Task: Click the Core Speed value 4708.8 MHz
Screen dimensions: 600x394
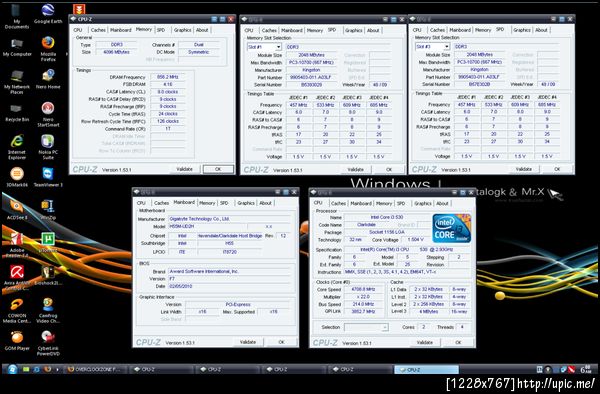Action: [x=364, y=290]
